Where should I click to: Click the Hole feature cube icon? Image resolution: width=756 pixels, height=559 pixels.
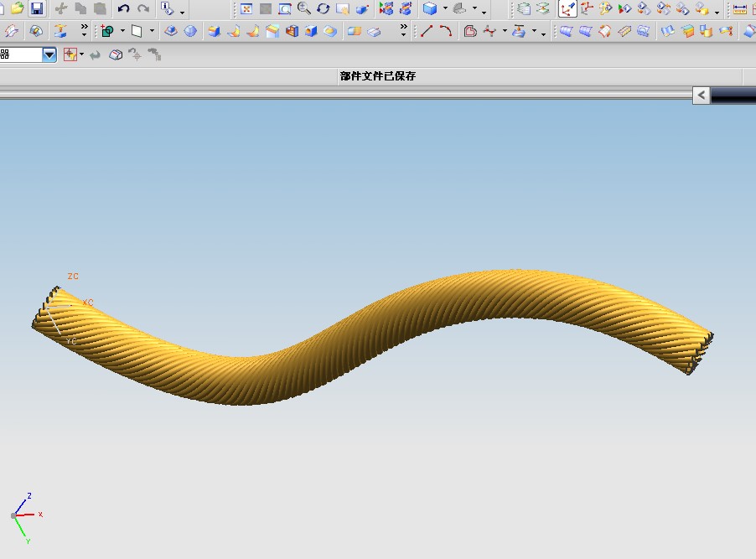click(x=310, y=31)
